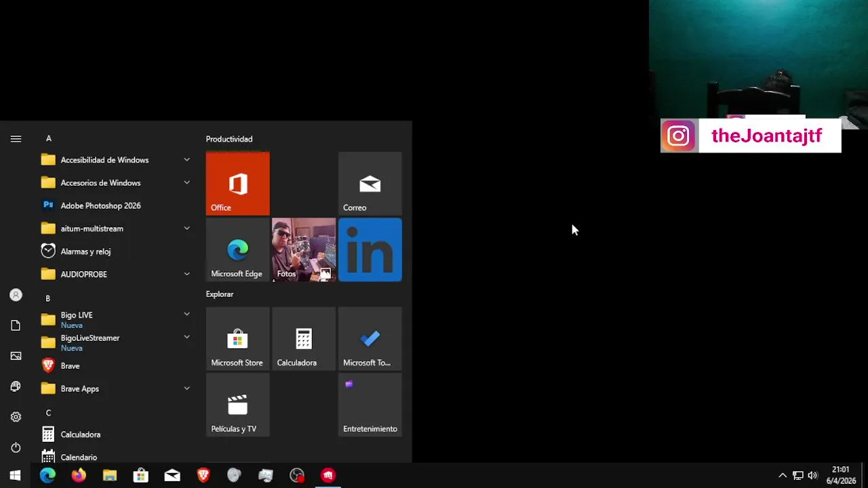Open the user account icon in Start rail

tap(16, 295)
